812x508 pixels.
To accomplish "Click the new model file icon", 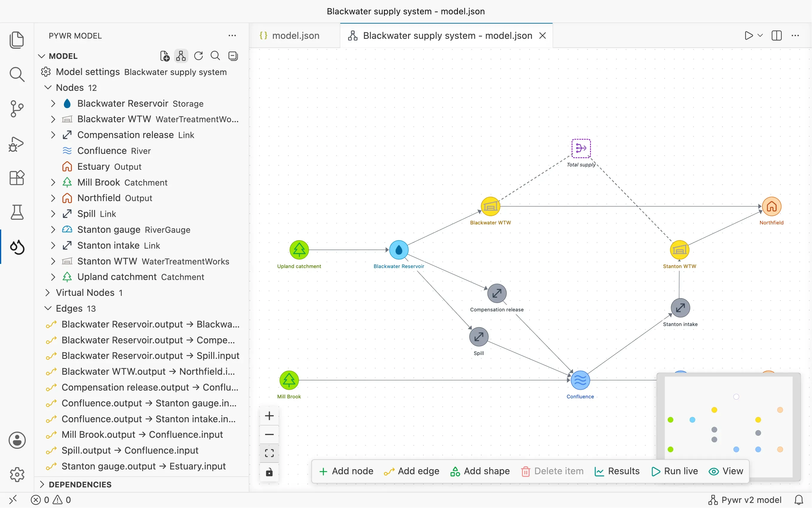I will (x=165, y=56).
